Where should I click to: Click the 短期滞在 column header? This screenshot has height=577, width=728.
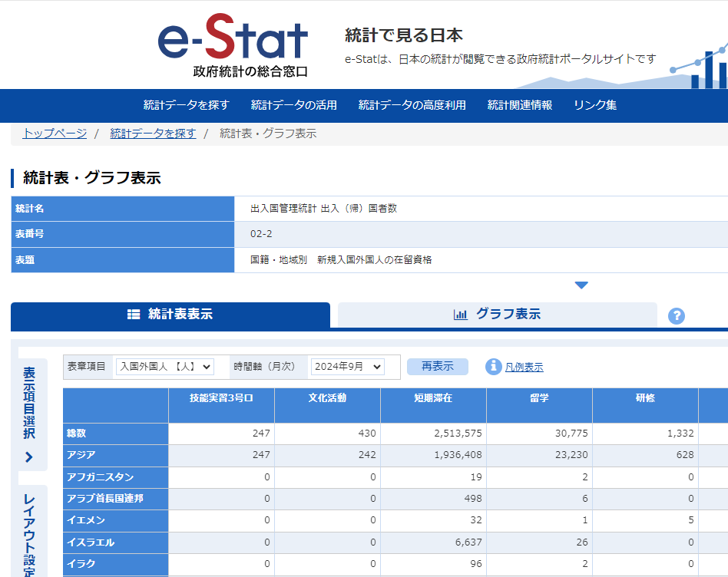click(x=433, y=405)
